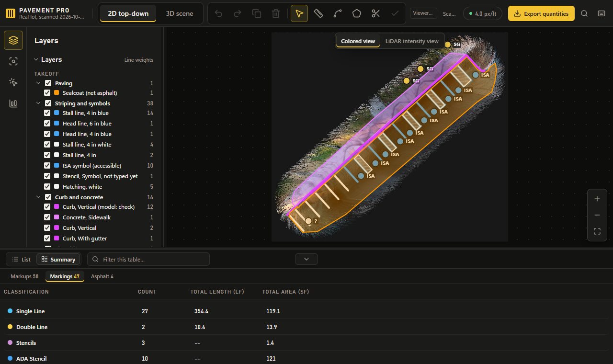Uncheck the Hatching, white layer
The image size is (613, 364).
[47, 187]
